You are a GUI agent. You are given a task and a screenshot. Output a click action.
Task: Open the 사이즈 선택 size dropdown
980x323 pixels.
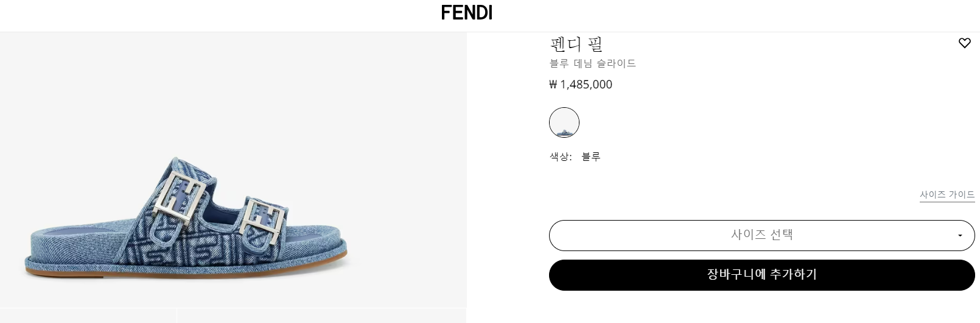click(x=761, y=235)
